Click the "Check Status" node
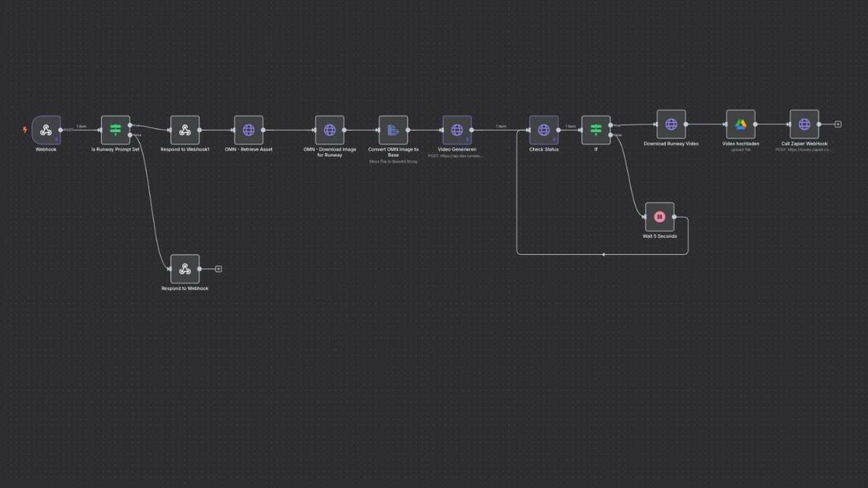 tap(542, 130)
